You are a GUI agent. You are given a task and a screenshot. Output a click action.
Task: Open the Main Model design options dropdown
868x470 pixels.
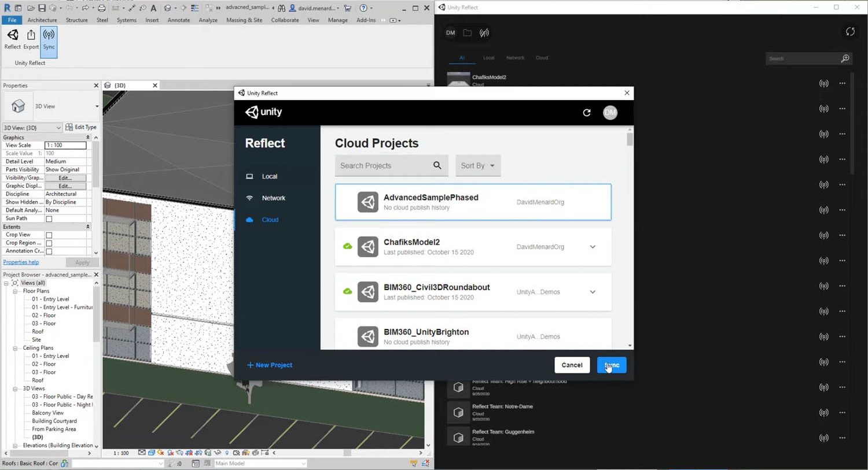tap(260, 464)
